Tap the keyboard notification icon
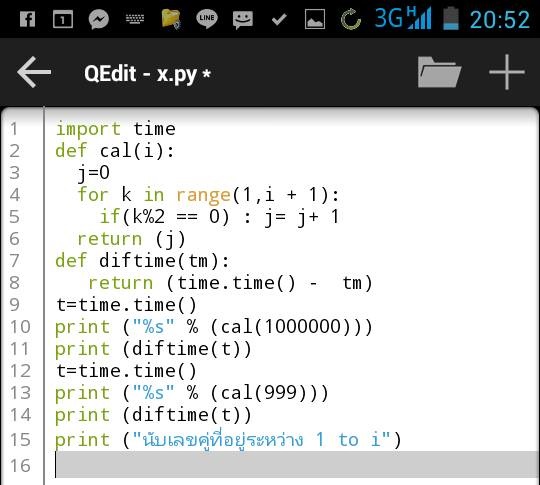 click(135, 19)
